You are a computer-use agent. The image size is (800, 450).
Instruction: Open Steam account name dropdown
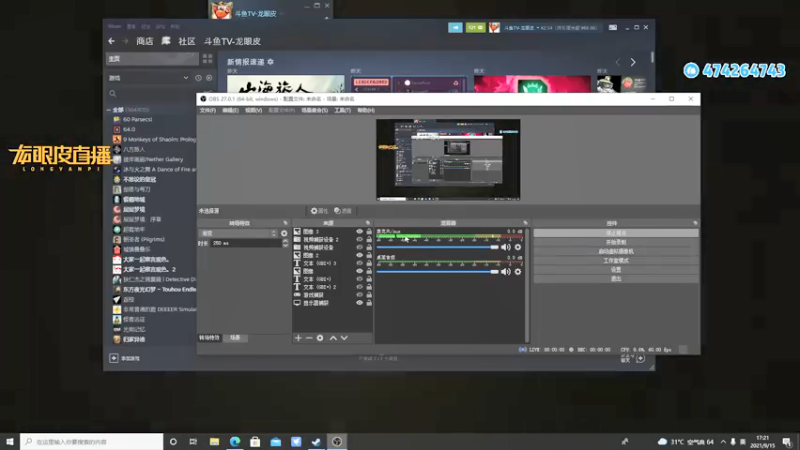tap(519, 28)
